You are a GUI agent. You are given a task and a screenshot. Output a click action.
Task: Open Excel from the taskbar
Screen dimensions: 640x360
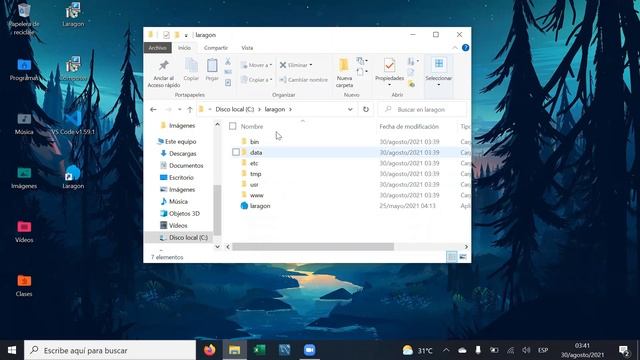[259, 350]
